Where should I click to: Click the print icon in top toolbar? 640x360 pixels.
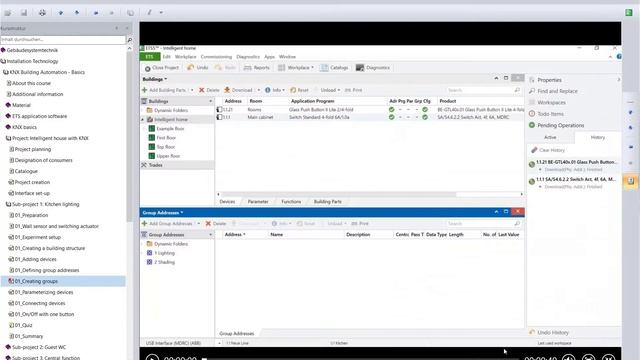(42, 13)
